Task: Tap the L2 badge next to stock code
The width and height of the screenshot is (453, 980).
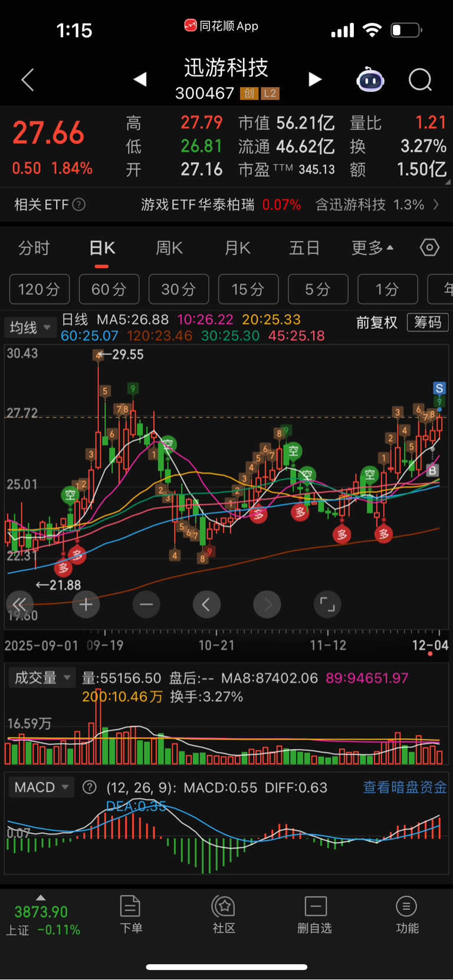Action: click(270, 93)
